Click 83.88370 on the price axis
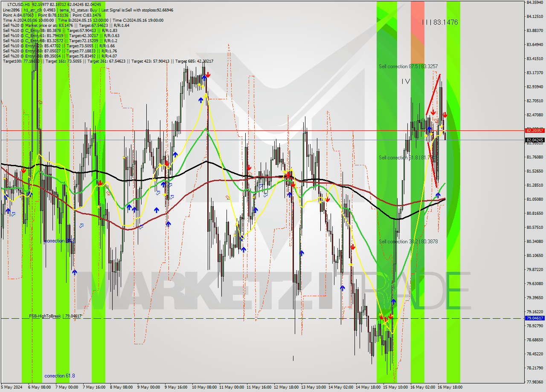Image resolution: width=546 pixels, height=392 pixels. tap(535, 31)
